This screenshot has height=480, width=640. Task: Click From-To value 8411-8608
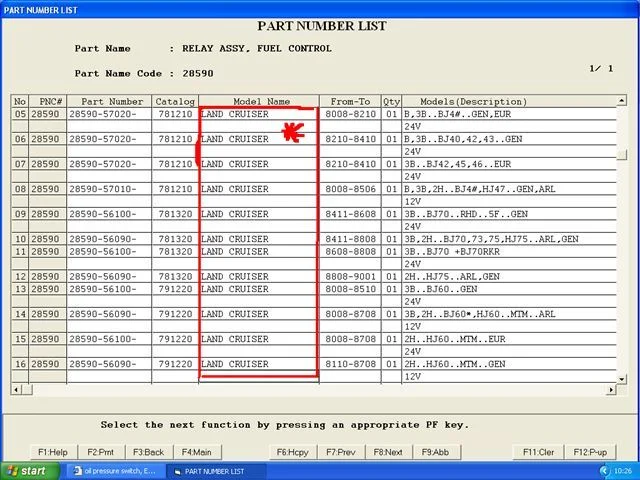(x=350, y=214)
